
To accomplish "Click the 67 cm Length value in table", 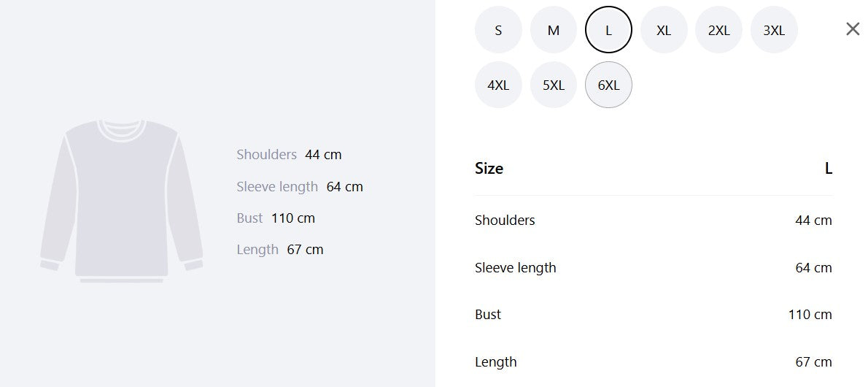I will tap(813, 362).
